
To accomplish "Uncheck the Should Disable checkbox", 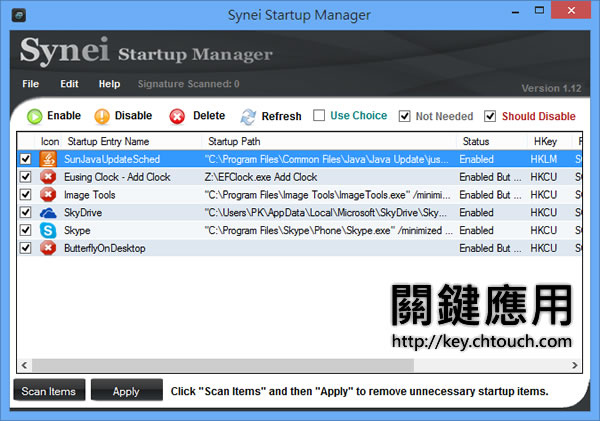I will point(490,116).
